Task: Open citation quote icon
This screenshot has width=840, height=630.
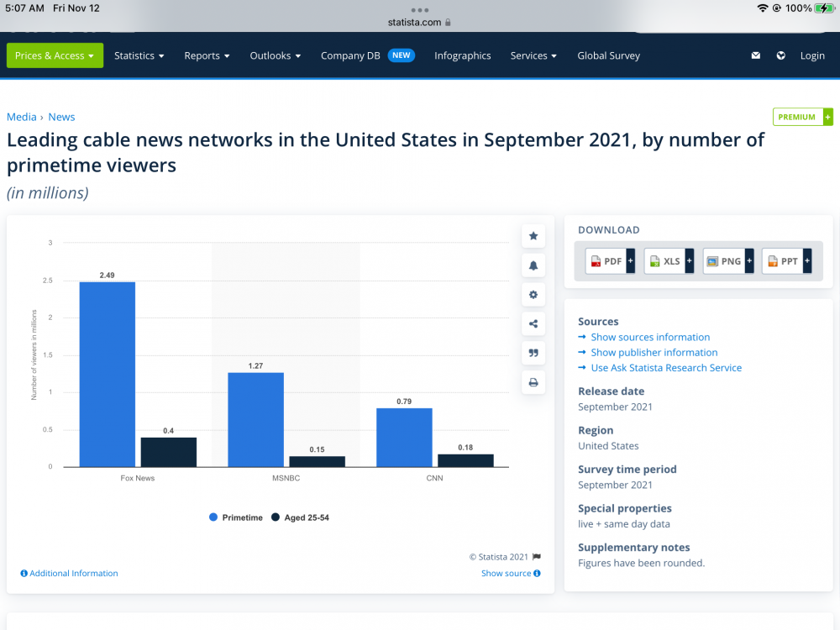Action: 533,353
